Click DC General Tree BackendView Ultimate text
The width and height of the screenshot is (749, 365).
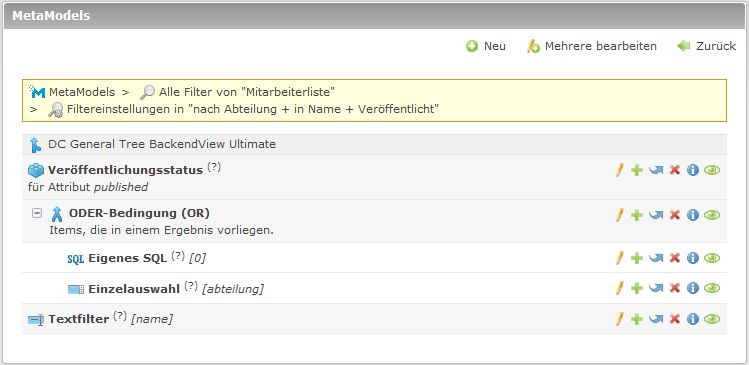coord(162,144)
